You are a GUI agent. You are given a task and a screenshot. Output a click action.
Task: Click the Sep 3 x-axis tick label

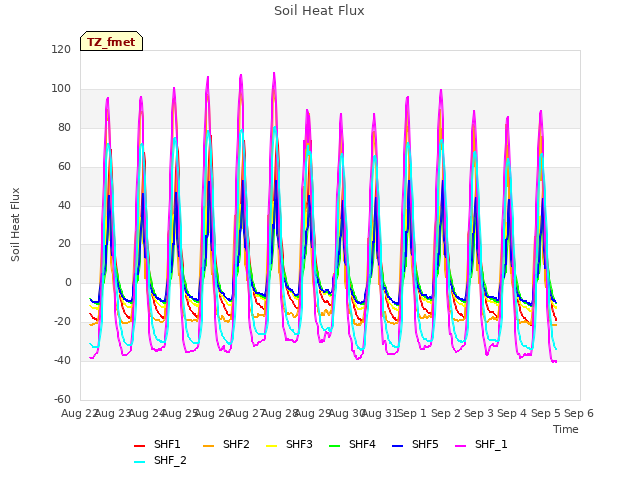click(479, 413)
